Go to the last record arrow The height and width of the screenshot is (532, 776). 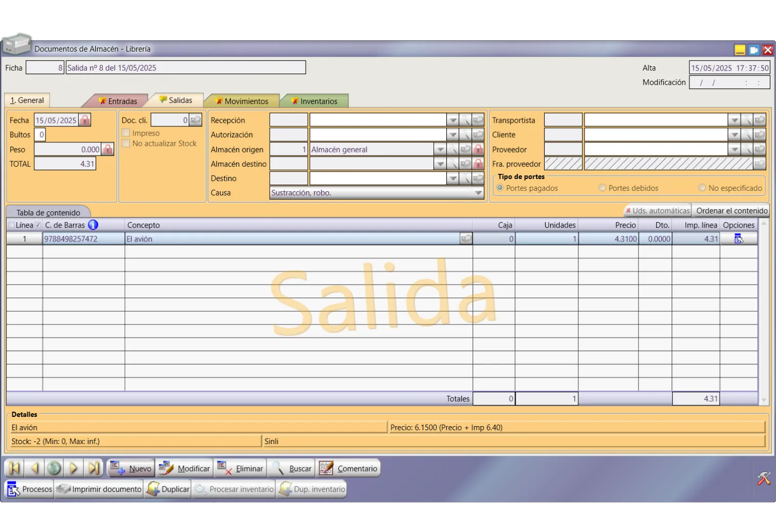(x=94, y=468)
